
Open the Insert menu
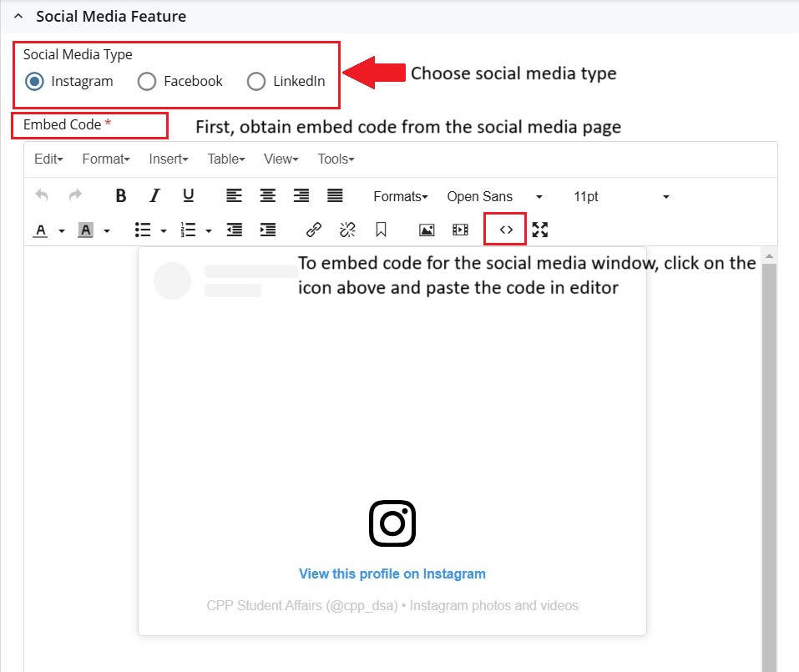(168, 159)
